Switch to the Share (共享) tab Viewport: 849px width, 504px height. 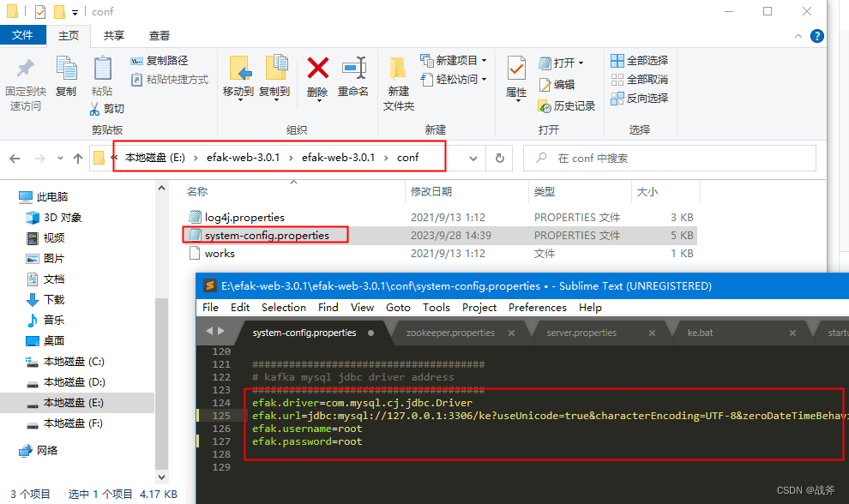click(x=114, y=36)
